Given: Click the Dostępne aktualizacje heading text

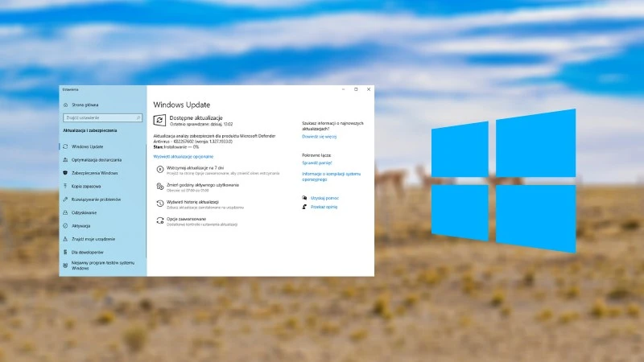Looking at the screenshot, I should (x=196, y=117).
